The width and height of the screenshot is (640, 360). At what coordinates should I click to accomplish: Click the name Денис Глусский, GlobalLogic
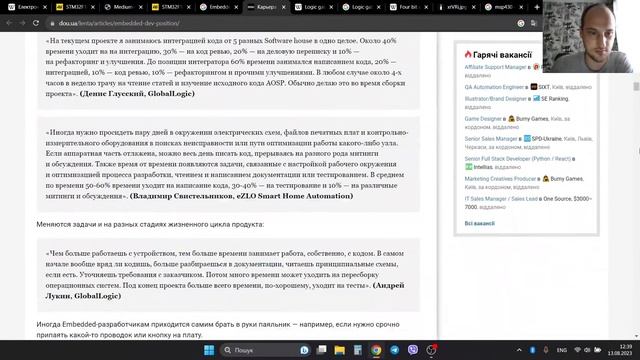click(x=137, y=93)
